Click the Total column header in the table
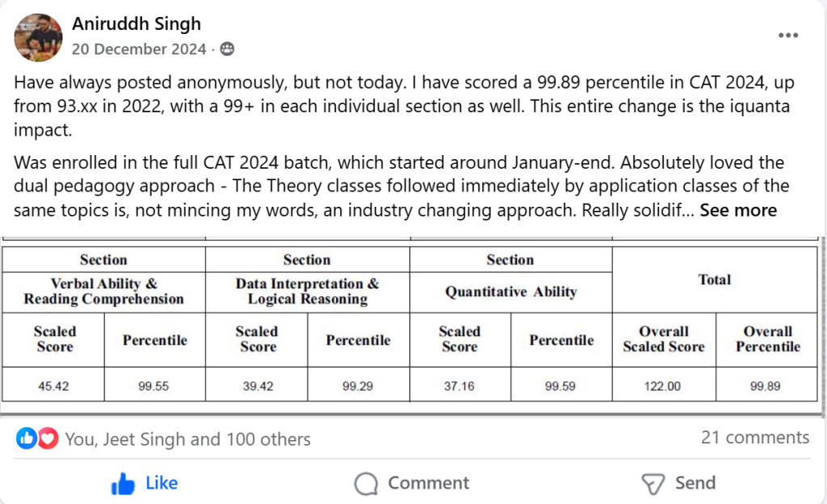This screenshot has width=827, height=504. pos(714,279)
